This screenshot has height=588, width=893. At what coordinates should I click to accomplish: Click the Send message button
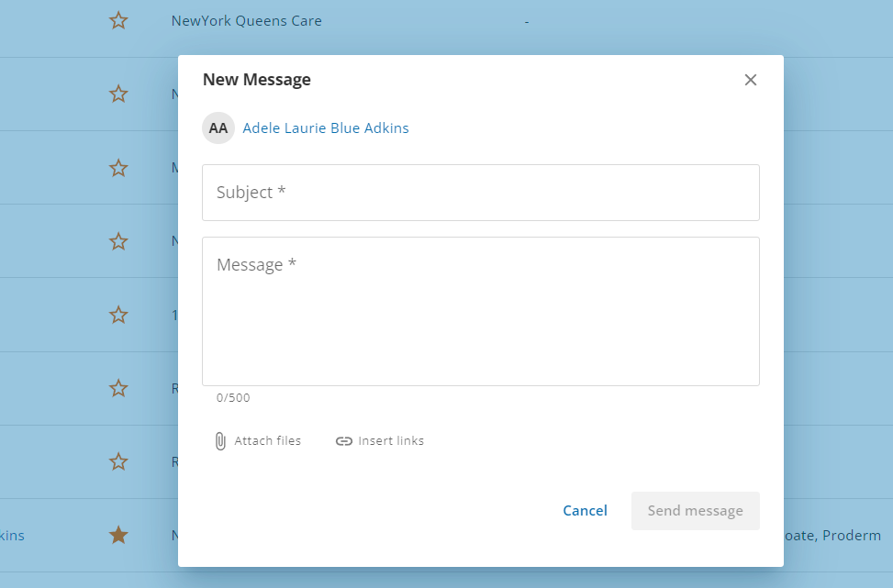click(x=695, y=511)
